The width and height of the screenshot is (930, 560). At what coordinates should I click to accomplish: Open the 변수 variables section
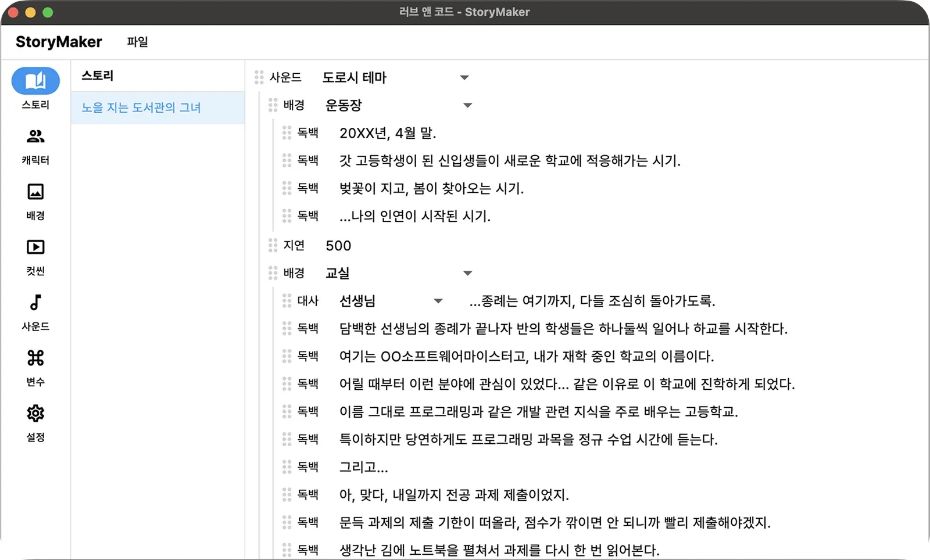pos(35,368)
